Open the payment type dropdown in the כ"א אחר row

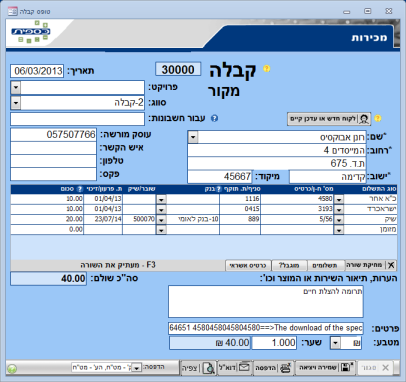point(339,199)
